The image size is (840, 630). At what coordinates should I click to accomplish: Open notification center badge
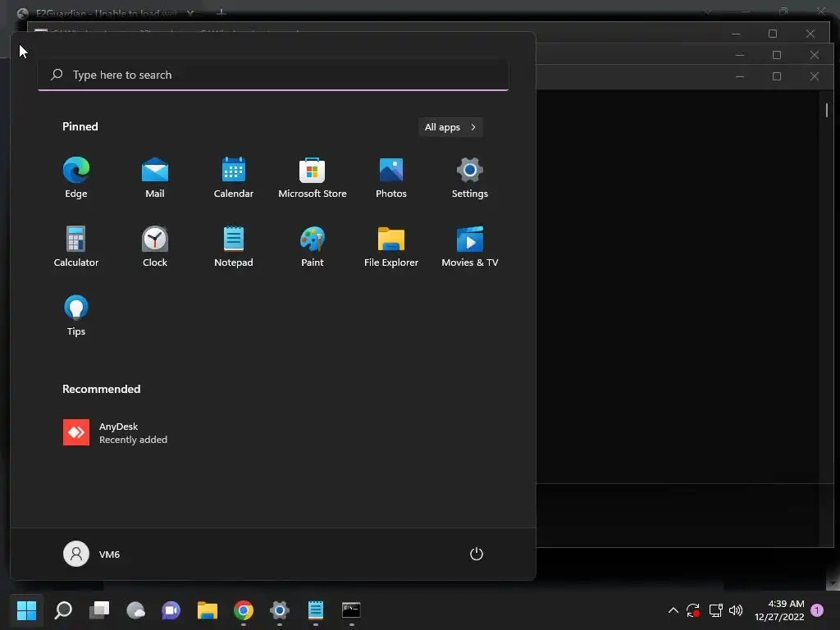click(817, 610)
